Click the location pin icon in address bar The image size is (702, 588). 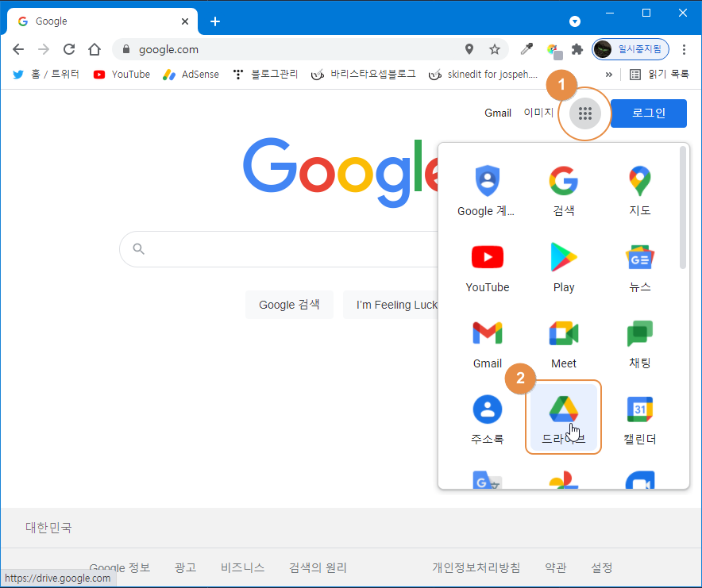(x=469, y=49)
